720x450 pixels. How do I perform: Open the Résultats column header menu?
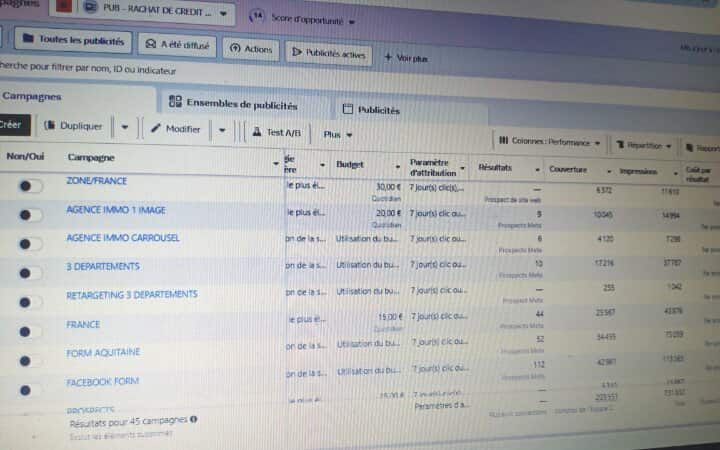538,170
